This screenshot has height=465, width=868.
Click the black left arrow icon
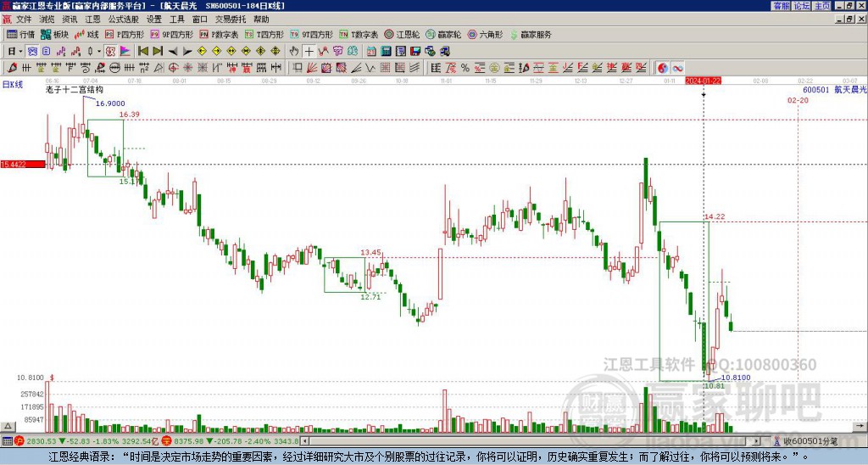pos(173,52)
